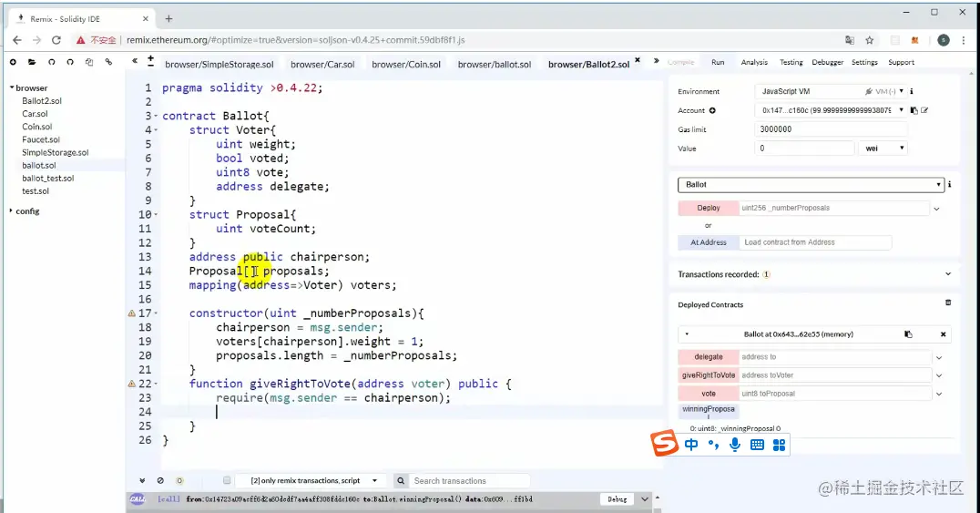The height and width of the screenshot is (513, 980).
Task: Open the add local file folder icon
Action: (x=32, y=62)
